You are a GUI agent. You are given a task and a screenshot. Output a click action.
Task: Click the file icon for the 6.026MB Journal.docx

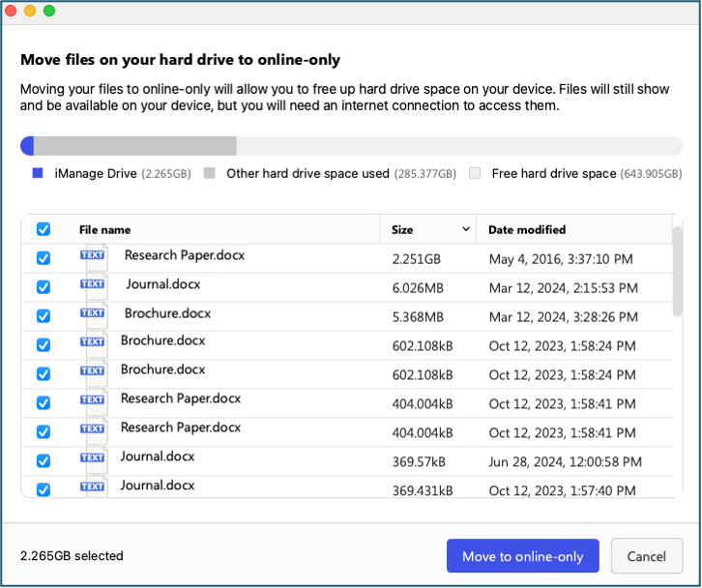pyautogui.click(x=95, y=286)
